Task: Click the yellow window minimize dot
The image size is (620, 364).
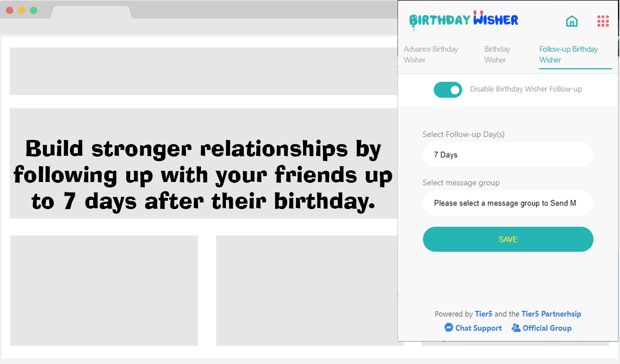Action: click(x=22, y=10)
